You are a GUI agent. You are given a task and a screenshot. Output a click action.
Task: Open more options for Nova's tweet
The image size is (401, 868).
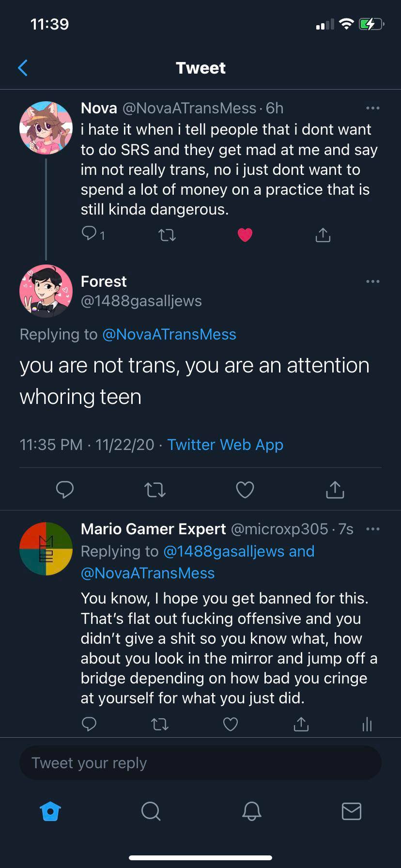click(373, 108)
